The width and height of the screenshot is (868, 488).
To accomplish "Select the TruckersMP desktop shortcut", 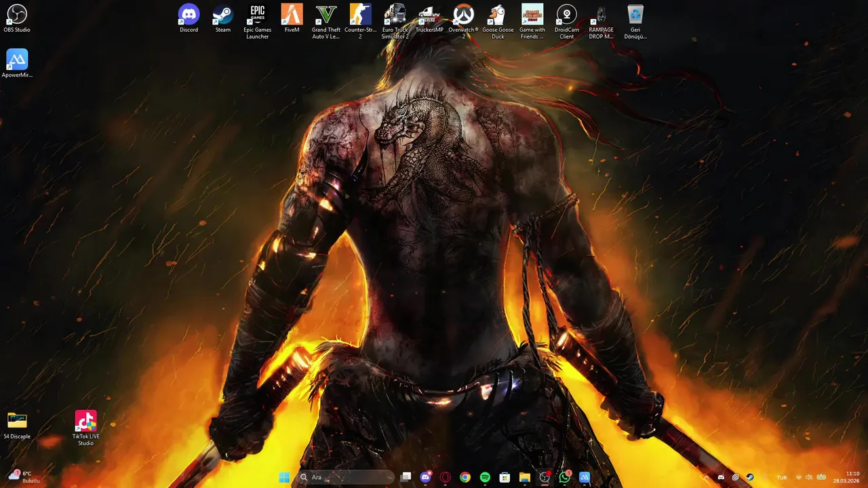I will tap(429, 19).
